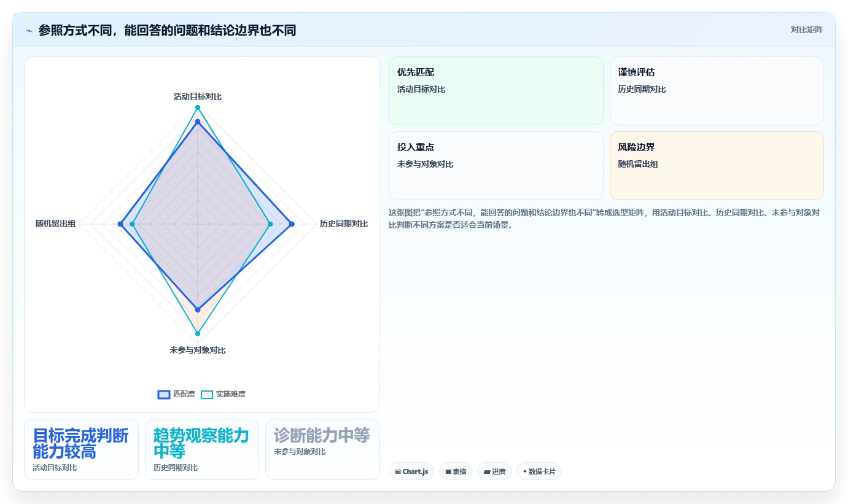The height and width of the screenshot is (504, 848).
Task: Select the 投入重点 card
Action: pyautogui.click(x=496, y=166)
